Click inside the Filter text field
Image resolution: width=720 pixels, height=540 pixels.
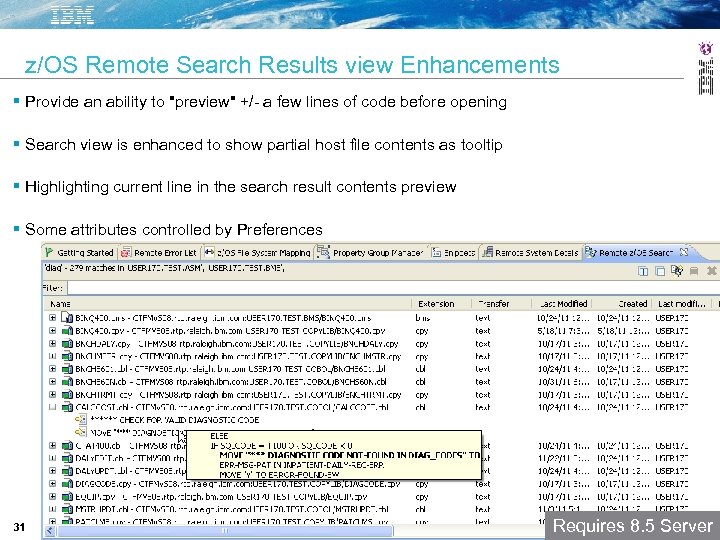(393, 288)
